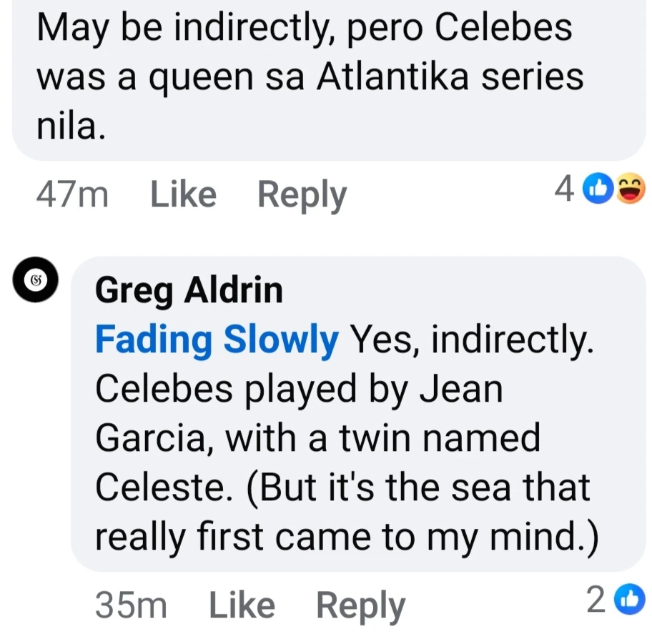The image size is (652, 644).
Task: Open Greg Aldrin's profile name link
Action: pos(189,290)
